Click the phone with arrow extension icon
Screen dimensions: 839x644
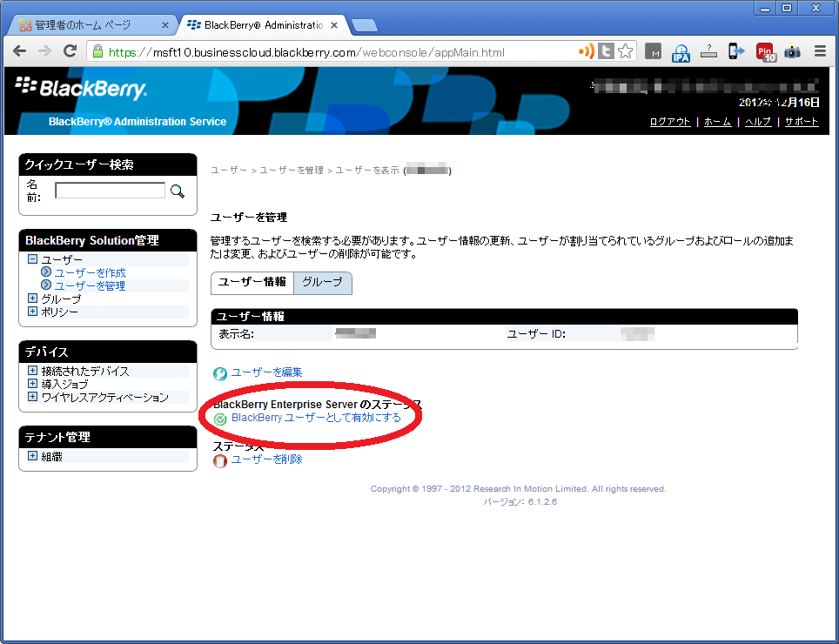point(736,51)
